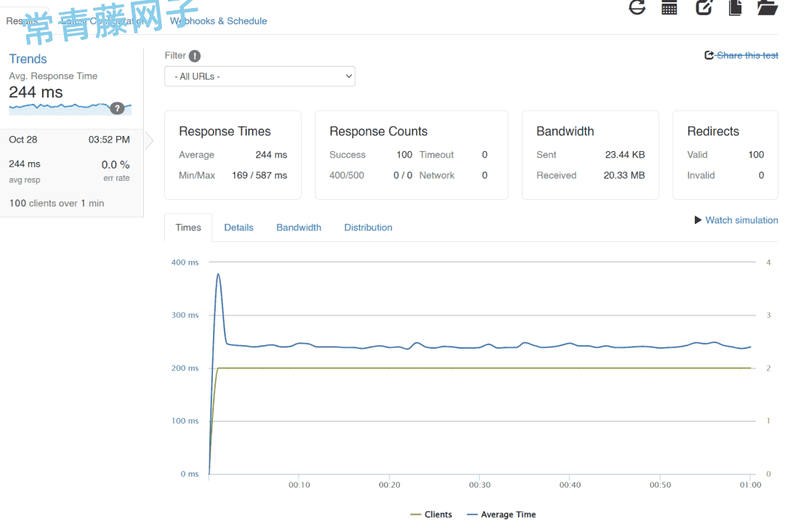Open the calendar schedule icon
The height and width of the screenshot is (532, 785).
(x=669, y=7)
